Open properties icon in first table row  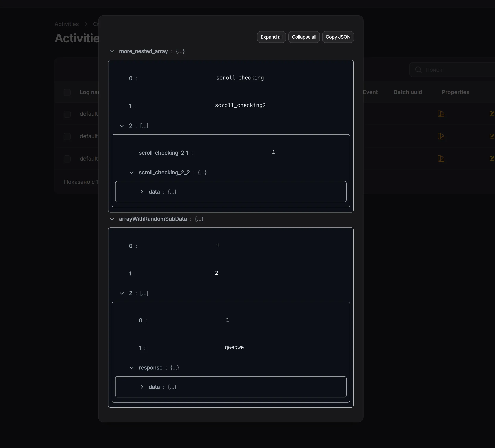[441, 114]
